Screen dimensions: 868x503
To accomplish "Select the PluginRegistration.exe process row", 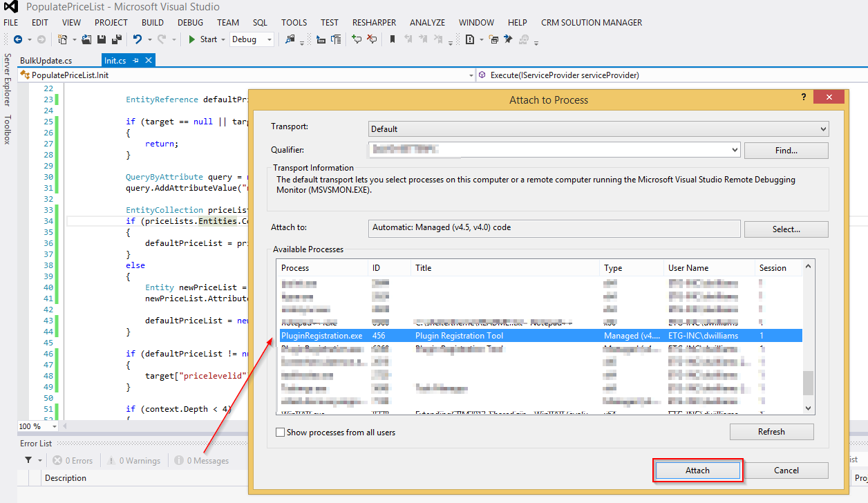I will [540, 336].
